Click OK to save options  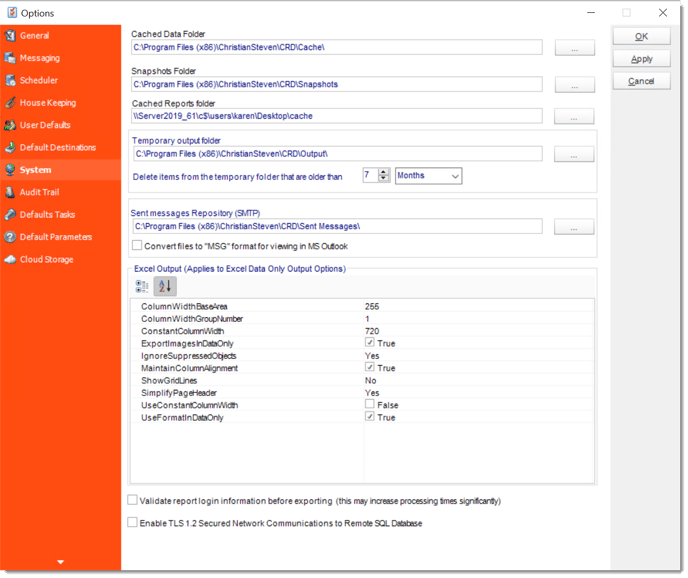pos(641,36)
